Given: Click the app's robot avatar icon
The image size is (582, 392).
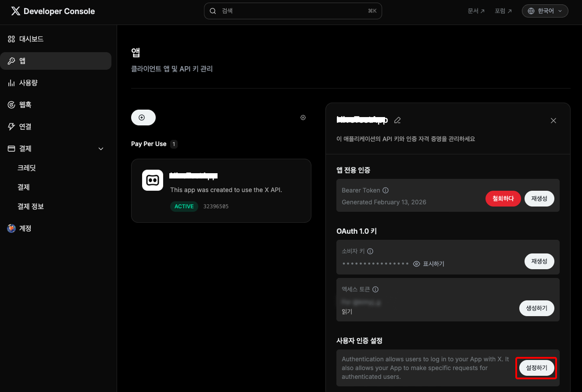Looking at the screenshot, I should (153, 180).
